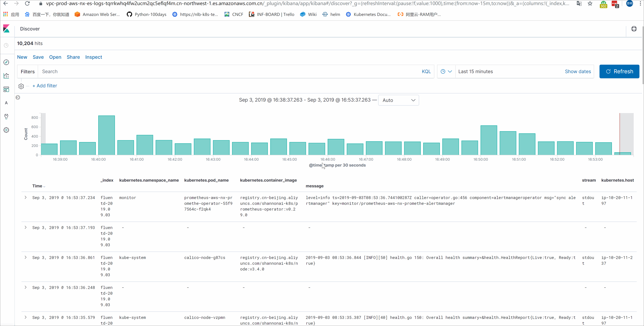Viewport: 644px width, 326px height.
Task: Reload the page with browser refresh icon
Action: pyautogui.click(x=28, y=4)
